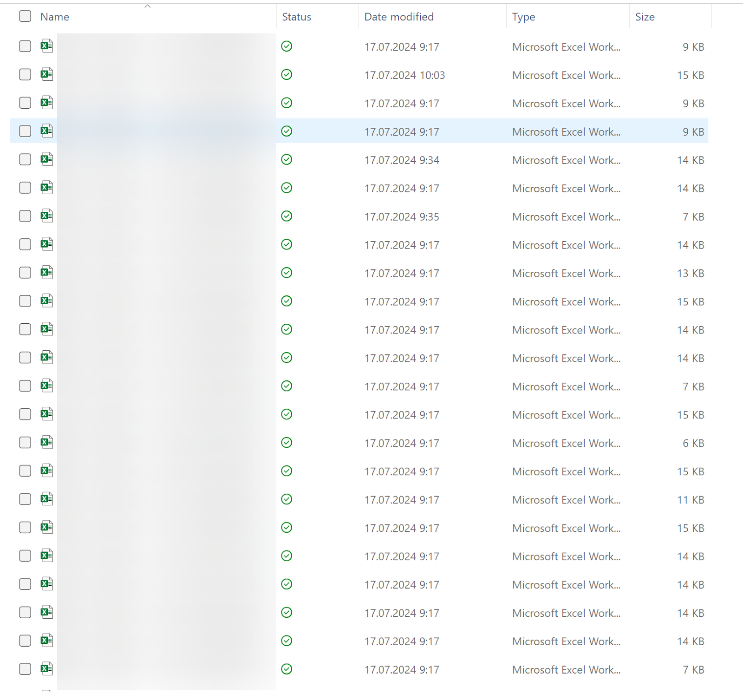The height and width of the screenshot is (700, 743).
Task: Check the box for the 6 KB file row
Action: [x=25, y=443]
